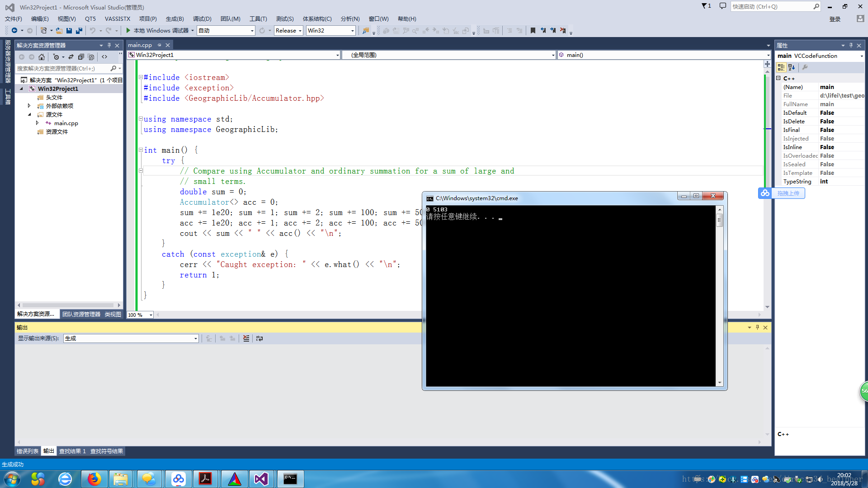The image size is (868, 488).
Task: Collapse the 源文件 folder node
Action: [29, 114]
